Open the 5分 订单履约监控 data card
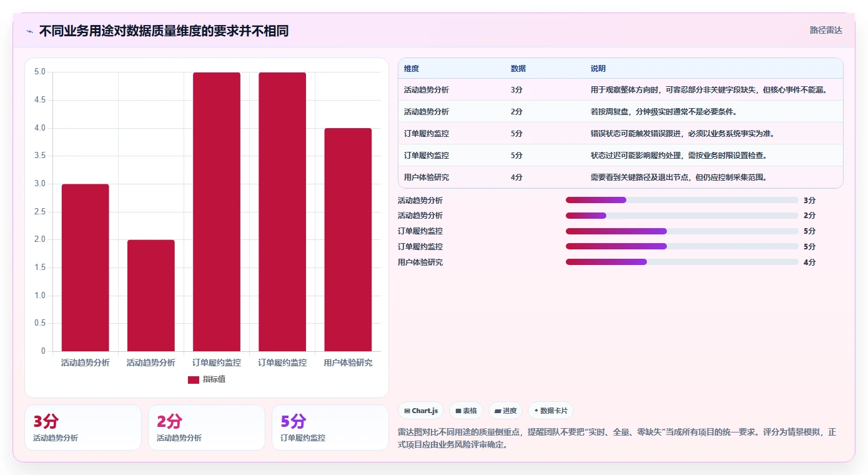 point(330,427)
